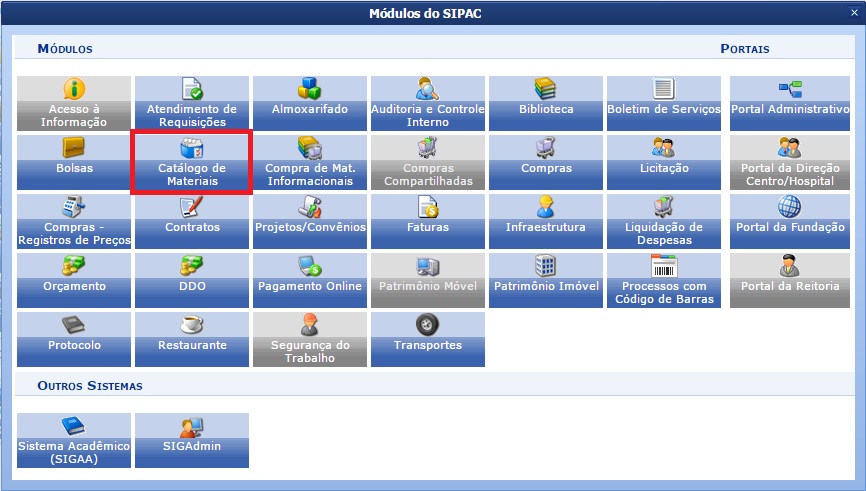This screenshot has height=491, width=866.
Task: Open the Restaurante module
Action: click(x=192, y=339)
